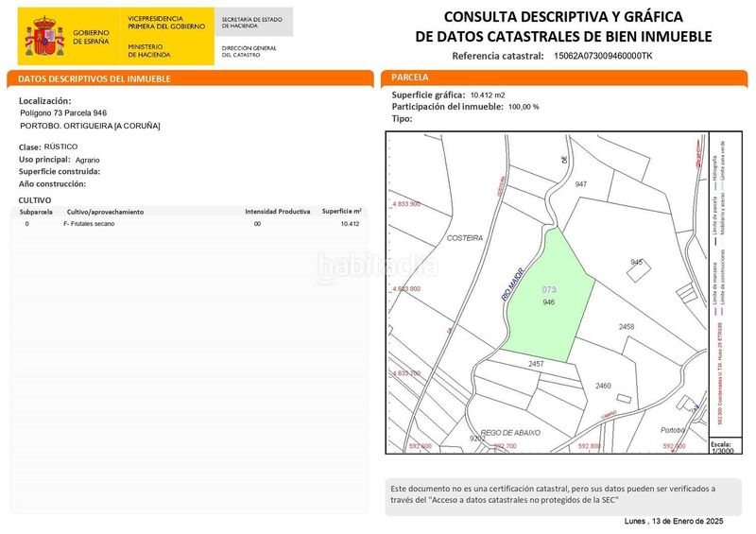The image size is (756, 534).
Task: Click the 'GOBIERNO DE ESPAÑA' text
Action: (x=91, y=37)
